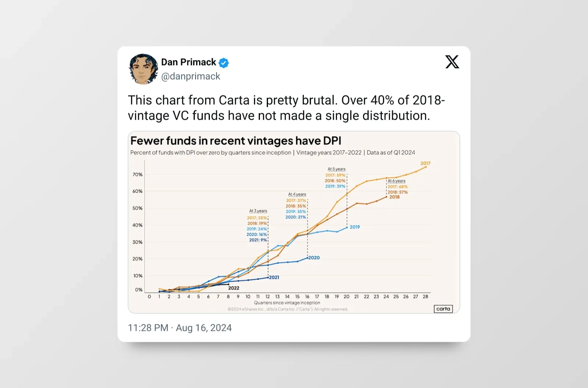The image size is (588, 388).
Task: Select the dark blue 2021 line end label
Action: click(x=274, y=277)
